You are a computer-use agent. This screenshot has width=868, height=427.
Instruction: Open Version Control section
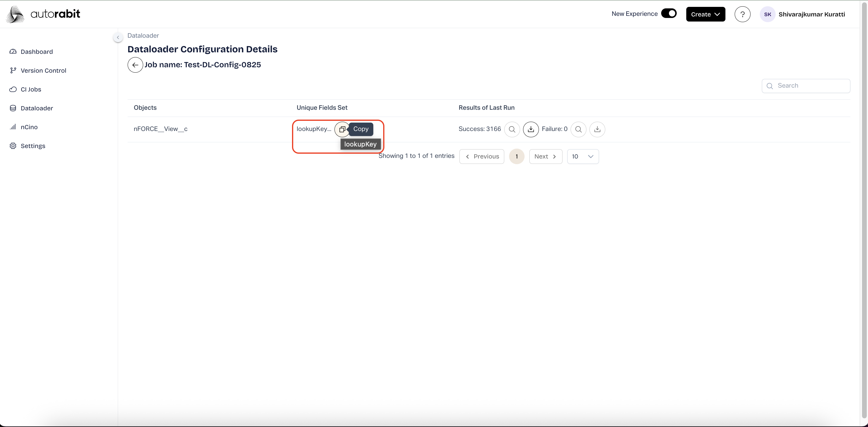click(x=43, y=71)
